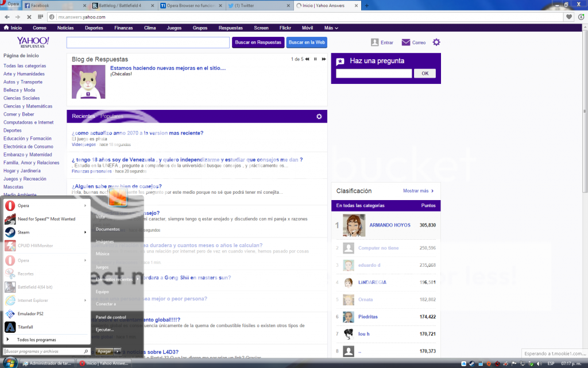Click the Buscar en Respuestas button
The width and height of the screenshot is (588, 368).
258,42
